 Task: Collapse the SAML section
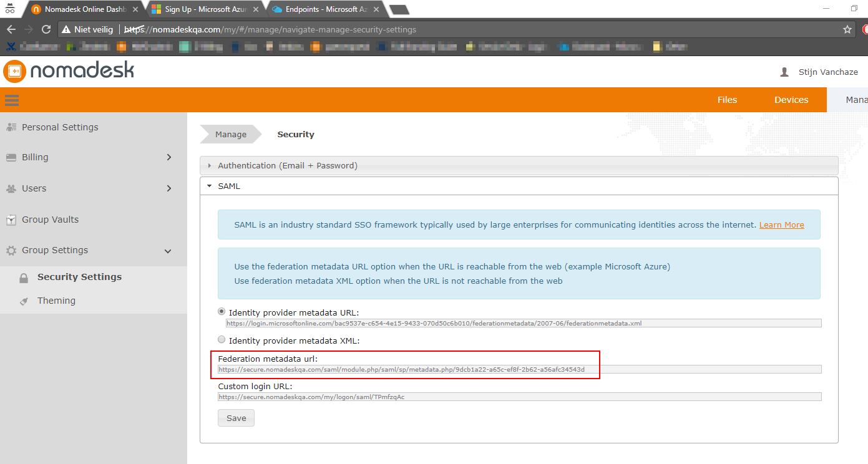[x=519, y=186]
